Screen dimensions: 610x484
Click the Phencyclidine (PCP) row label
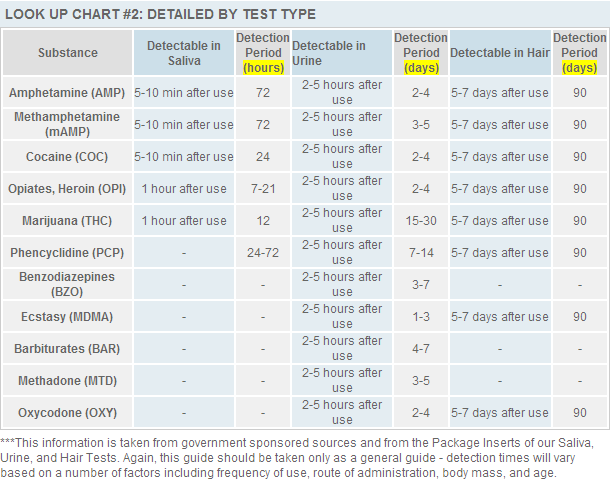pos(67,253)
